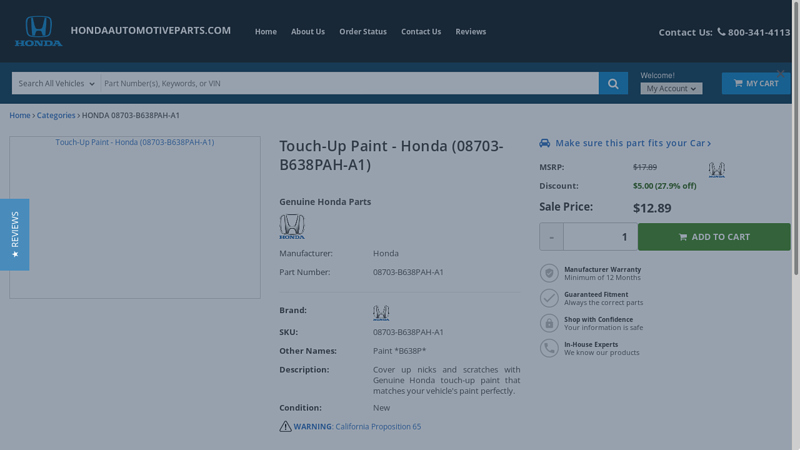Open the California Proposition 65 warning link
800x450 pixels.
tap(378, 427)
